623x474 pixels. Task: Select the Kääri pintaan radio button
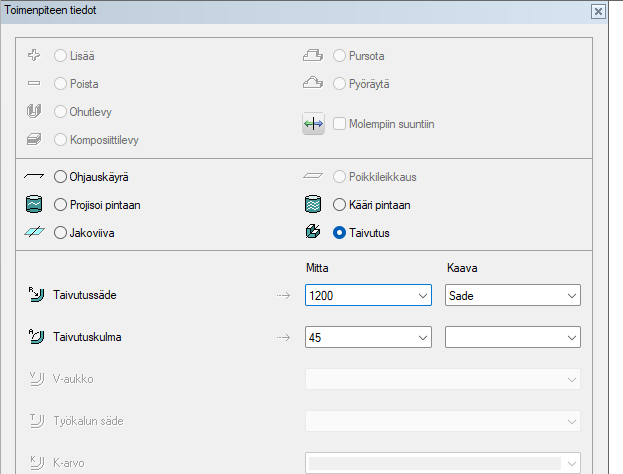click(340, 205)
